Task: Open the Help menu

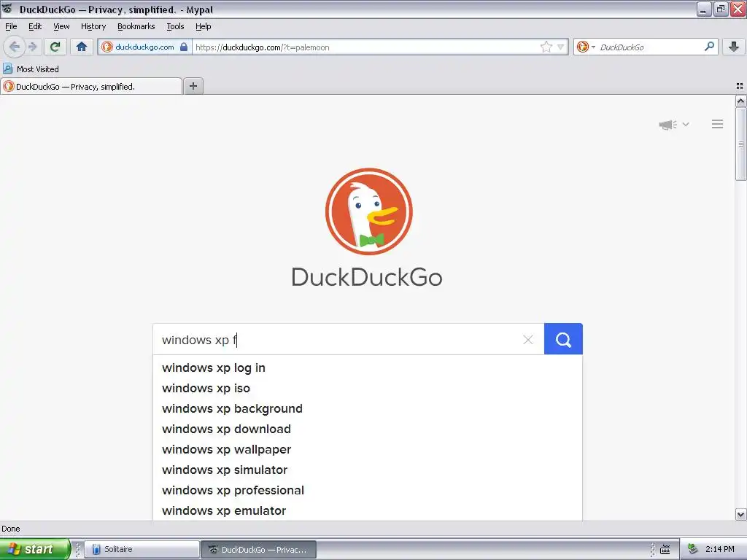Action: click(x=204, y=26)
